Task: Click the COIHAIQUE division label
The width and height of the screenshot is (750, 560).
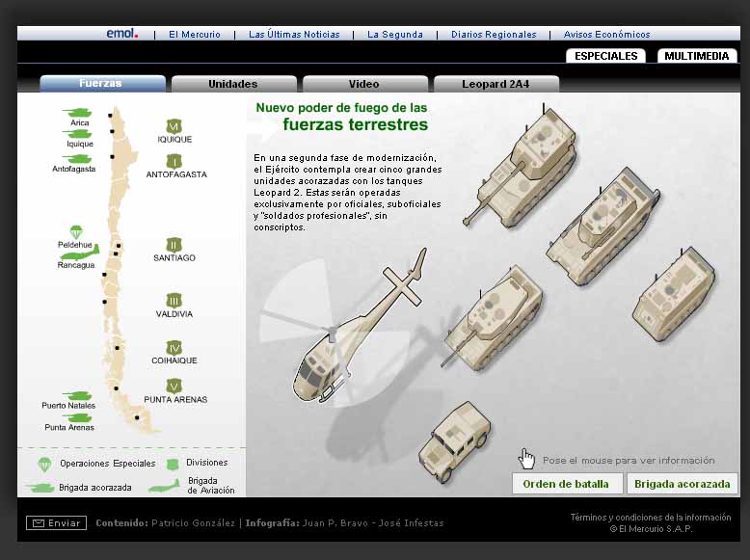Action: click(174, 360)
